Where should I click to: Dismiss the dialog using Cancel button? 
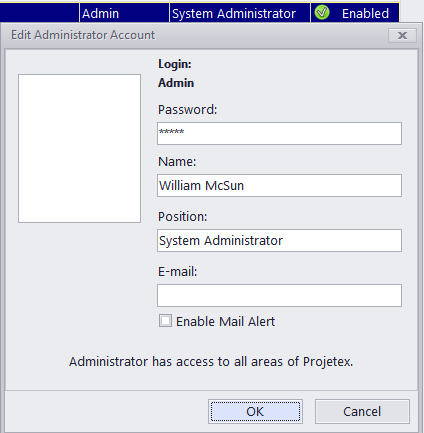362,411
